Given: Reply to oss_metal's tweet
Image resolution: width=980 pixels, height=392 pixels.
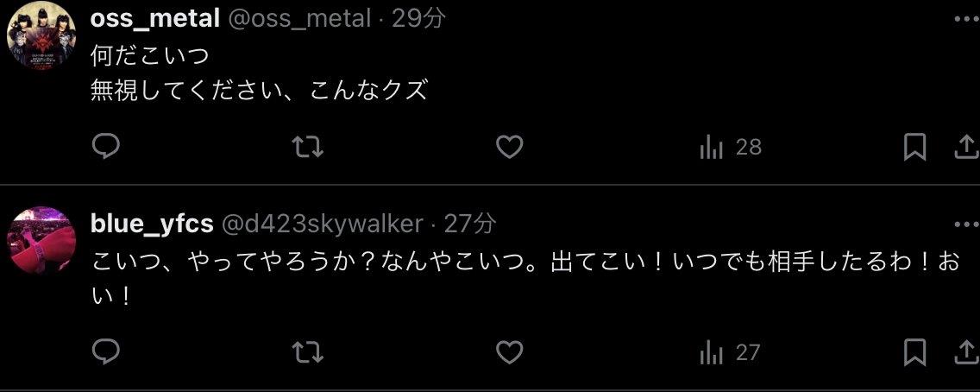Looking at the screenshot, I should pyautogui.click(x=105, y=147).
